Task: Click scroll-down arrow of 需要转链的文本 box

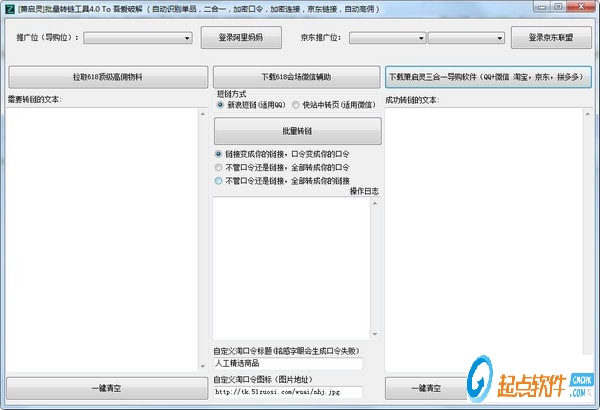Action: pyautogui.click(x=203, y=366)
